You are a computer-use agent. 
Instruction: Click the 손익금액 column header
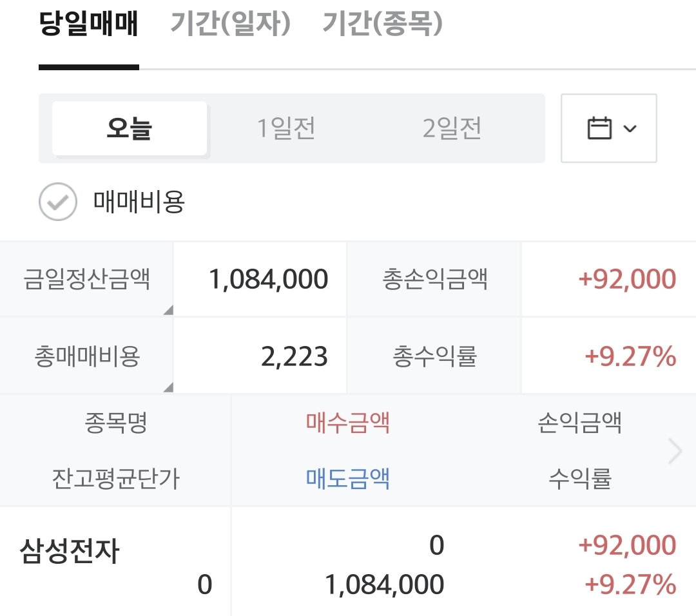[x=579, y=423]
